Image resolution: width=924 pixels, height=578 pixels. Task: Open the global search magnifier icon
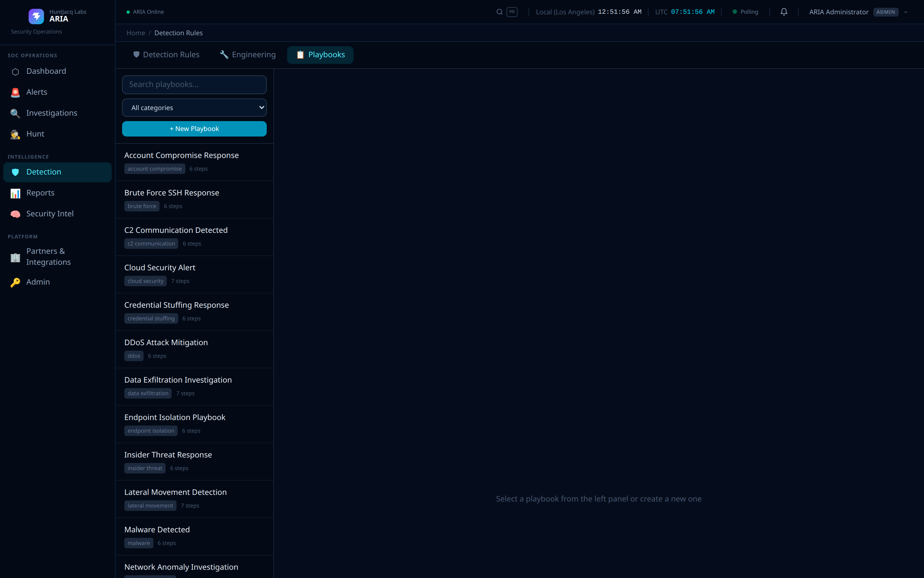(499, 12)
